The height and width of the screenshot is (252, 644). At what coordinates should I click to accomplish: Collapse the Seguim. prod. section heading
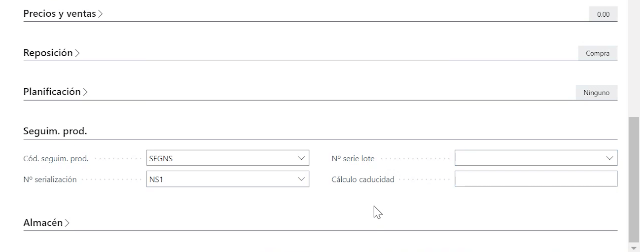(x=55, y=131)
